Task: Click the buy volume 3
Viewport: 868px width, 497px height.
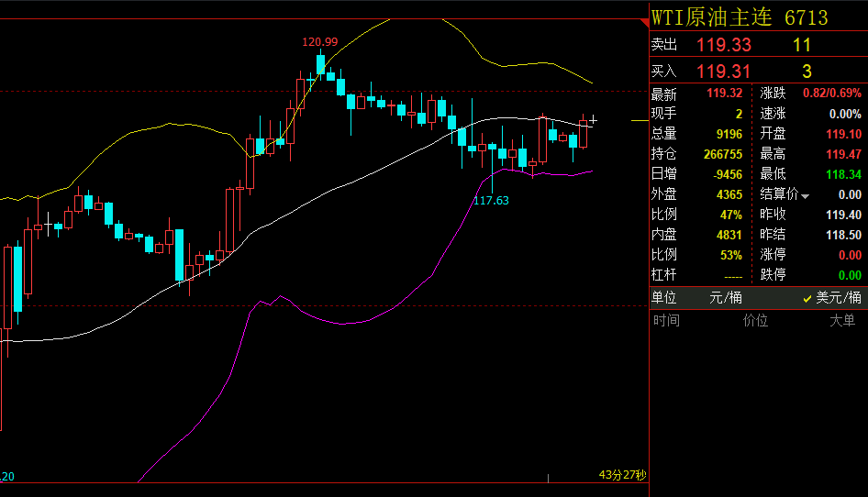Action: point(807,72)
